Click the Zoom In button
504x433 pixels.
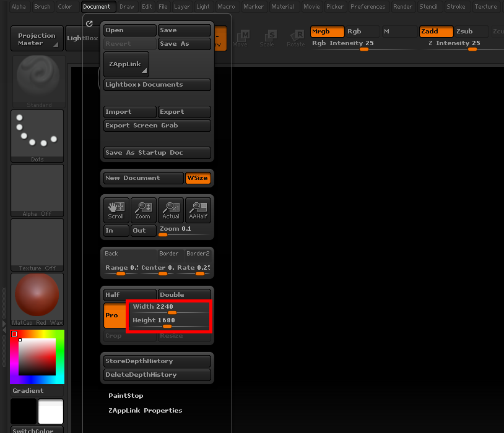pyautogui.click(x=116, y=231)
